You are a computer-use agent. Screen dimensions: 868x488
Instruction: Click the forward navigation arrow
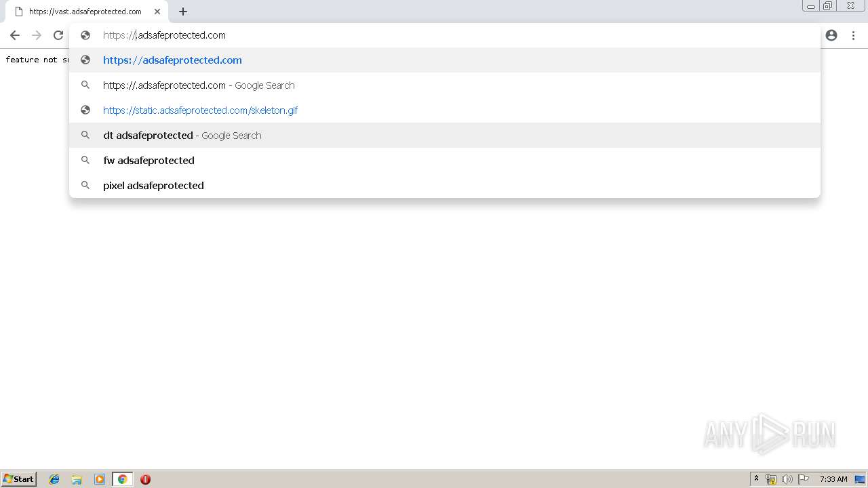point(37,35)
